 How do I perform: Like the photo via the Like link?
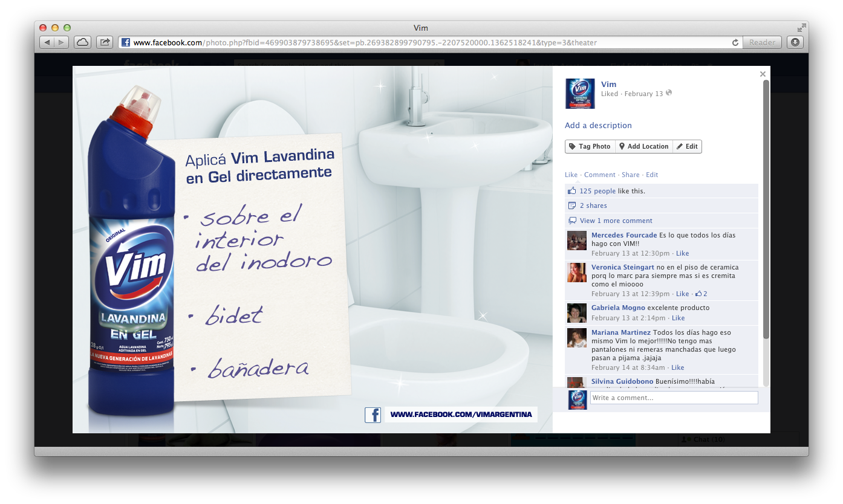571,175
